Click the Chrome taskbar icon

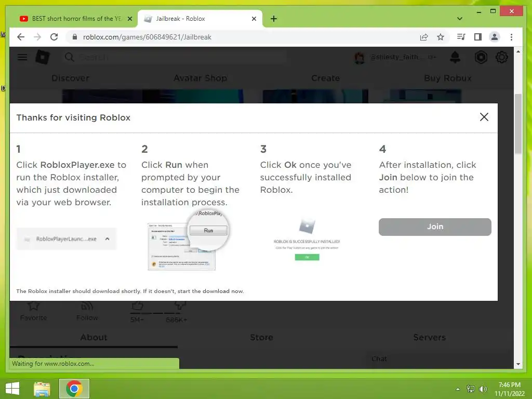click(x=74, y=389)
